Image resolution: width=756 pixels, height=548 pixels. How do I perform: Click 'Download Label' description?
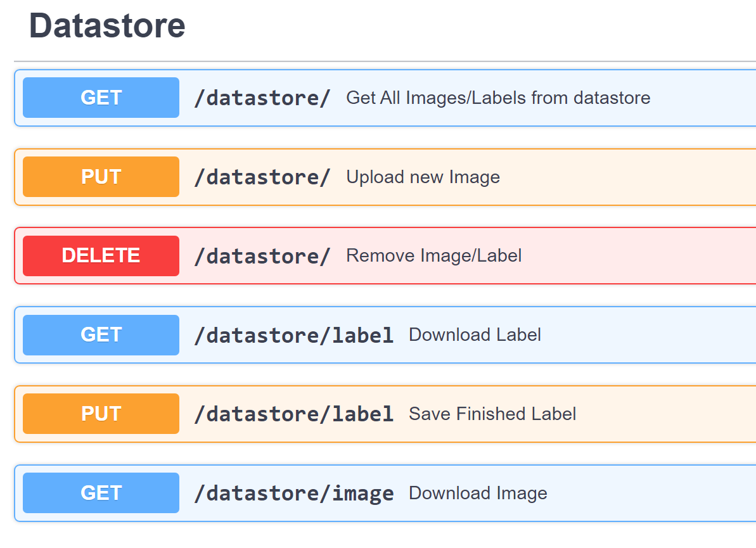pos(475,335)
